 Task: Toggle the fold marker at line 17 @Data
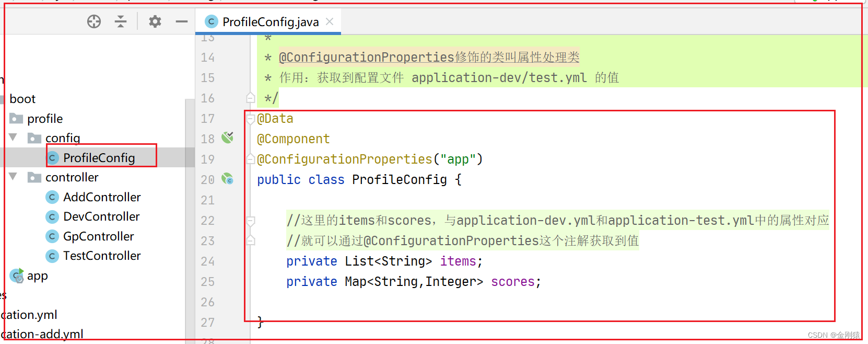coord(251,119)
